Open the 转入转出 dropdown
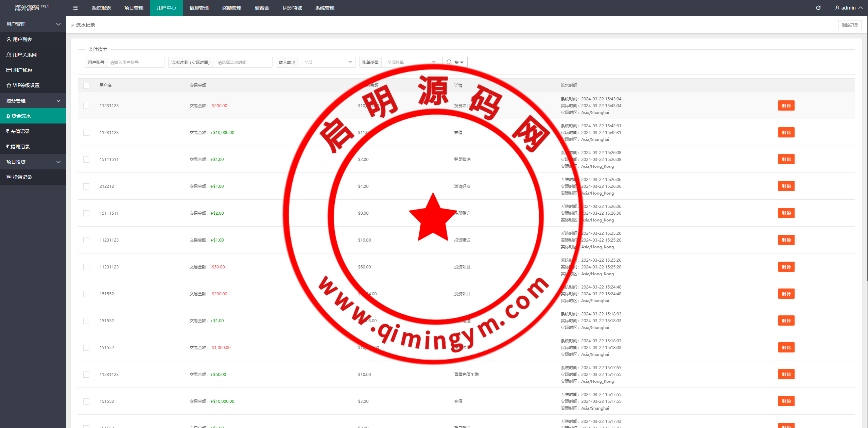Viewport: 868px width, 428px height. pyautogui.click(x=326, y=62)
